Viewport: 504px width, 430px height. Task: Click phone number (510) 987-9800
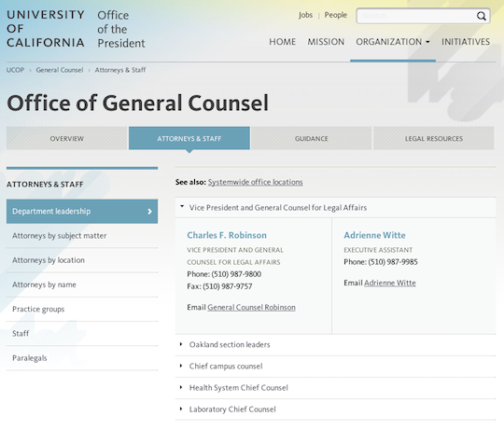pos(236,274)
